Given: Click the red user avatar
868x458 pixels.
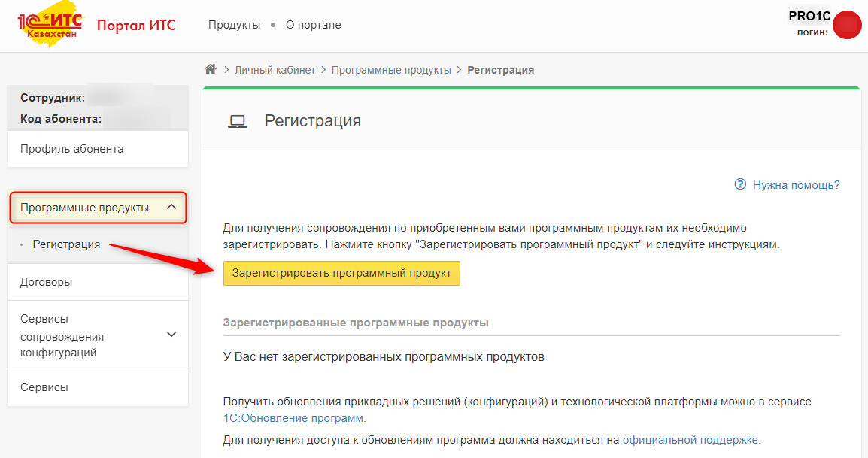Looking at the screenshot, I should click(x=847, y=26).
